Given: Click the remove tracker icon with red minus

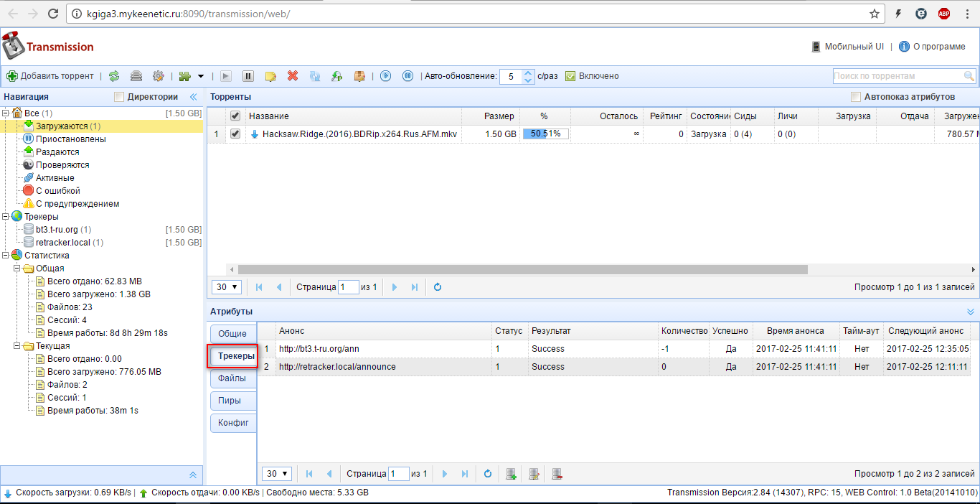Looking at the screenshot, I should tap(557, 474).
